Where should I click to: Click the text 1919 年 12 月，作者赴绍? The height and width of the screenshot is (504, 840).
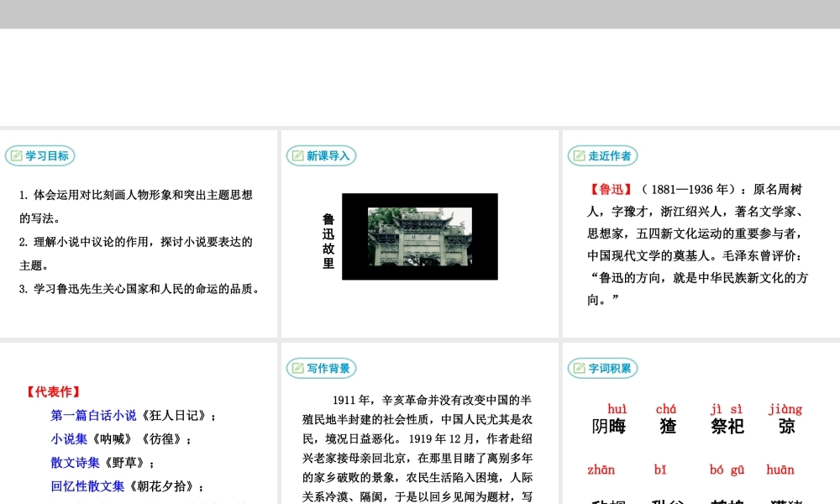(x=470, y=438)
